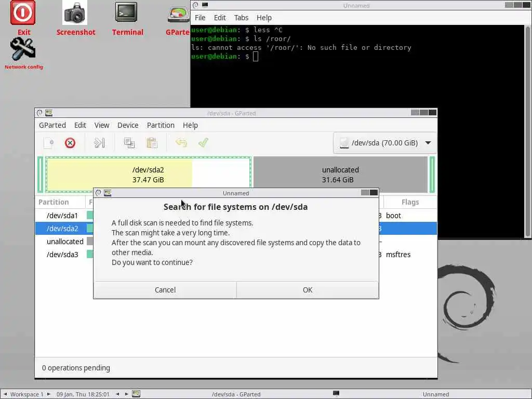532x399 pixels.
Task: Click the Workspace 1 label in taskbar
Action: tap(27, 394)
